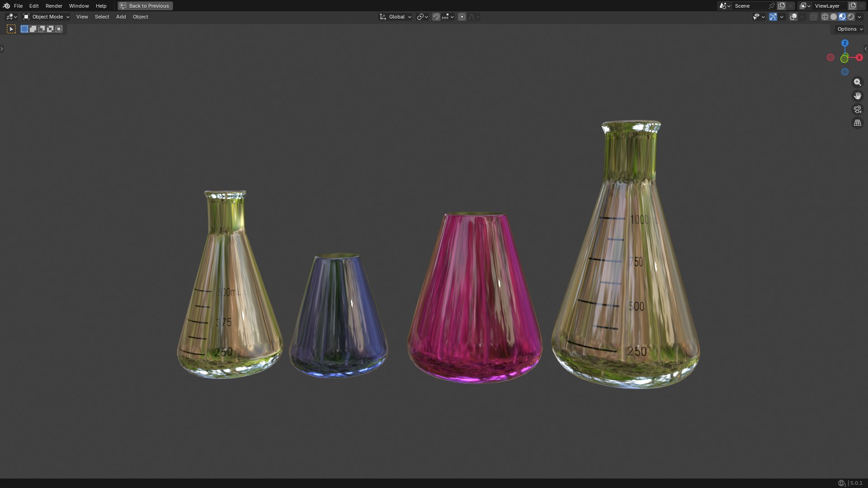Open the viewport View menu
Viewport: 868px width, 488px height.
click(x=82, y=17)
